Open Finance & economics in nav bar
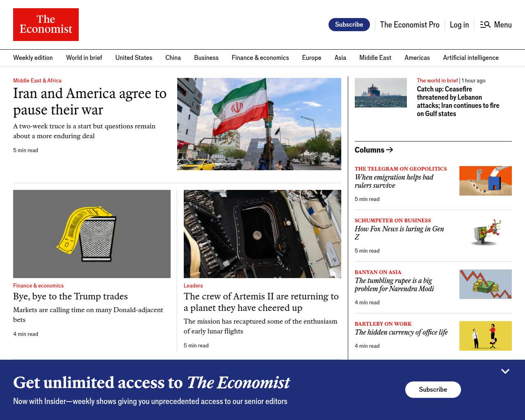 click(260, 58)
